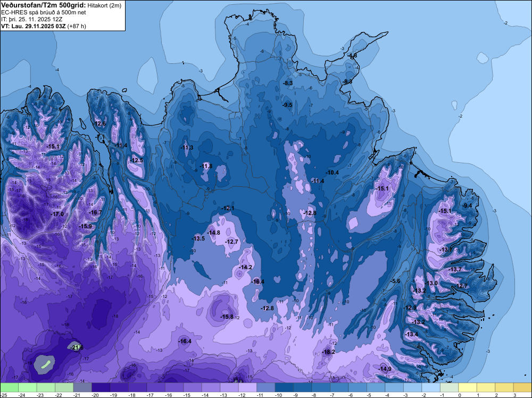
Task: Click the -15.9 temperature value
Action: [86, 226]
